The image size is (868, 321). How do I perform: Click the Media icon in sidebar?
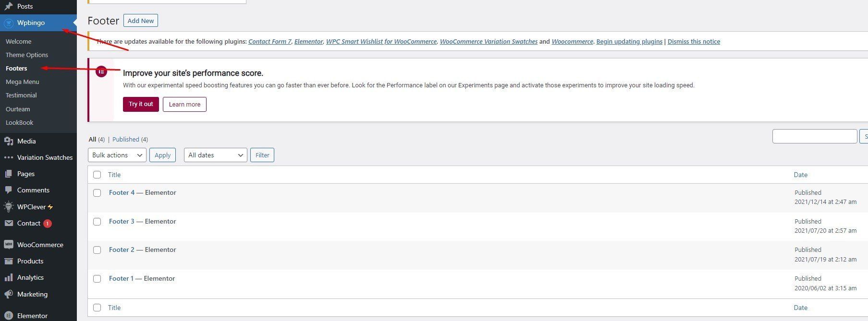[8, 141]
